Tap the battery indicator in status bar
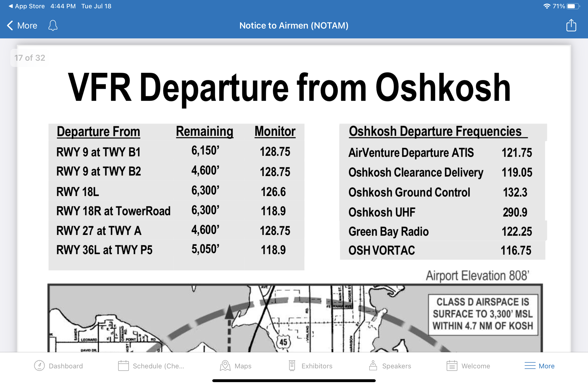588x386 pixels. (x=573, y=6)
